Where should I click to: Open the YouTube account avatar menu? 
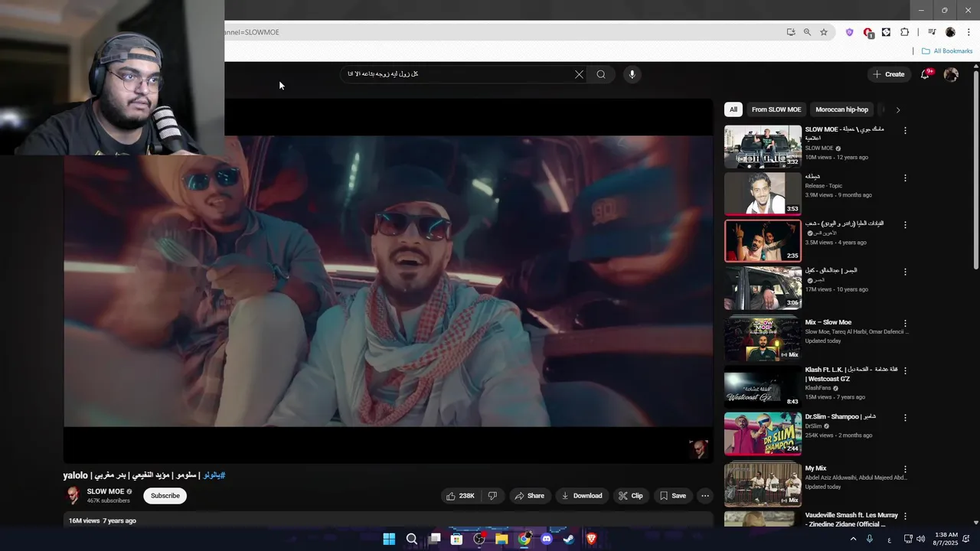click(951, 74)
